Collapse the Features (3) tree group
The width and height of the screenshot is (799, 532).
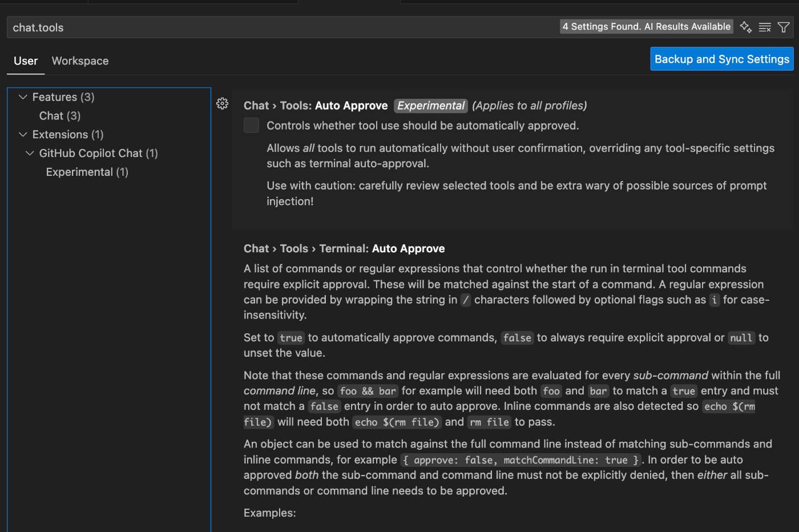(23, 97)
